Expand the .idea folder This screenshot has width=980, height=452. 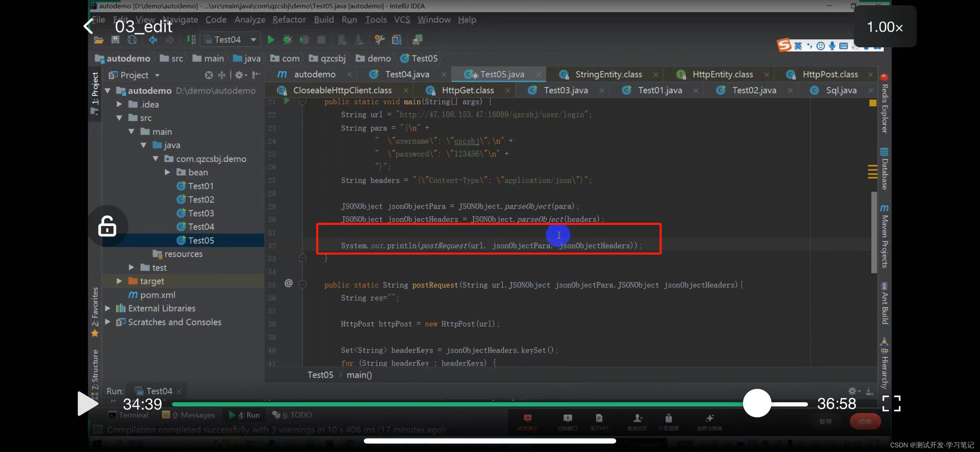point(119,104)
